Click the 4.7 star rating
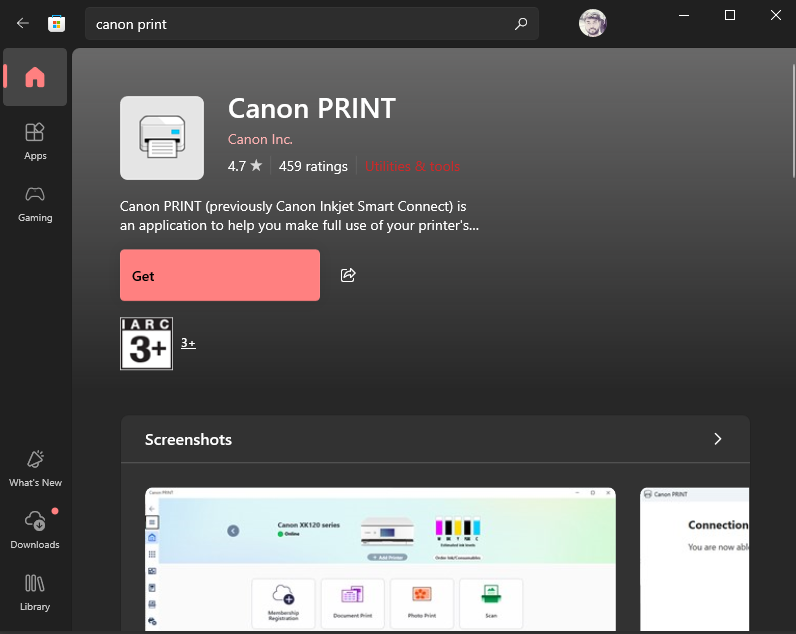 (245, 166)
